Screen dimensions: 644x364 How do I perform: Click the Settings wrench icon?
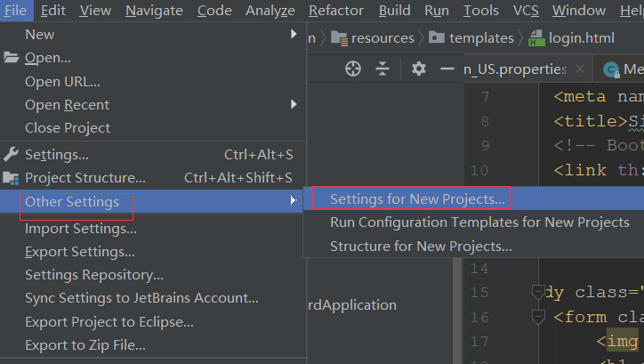click(11, 154)
